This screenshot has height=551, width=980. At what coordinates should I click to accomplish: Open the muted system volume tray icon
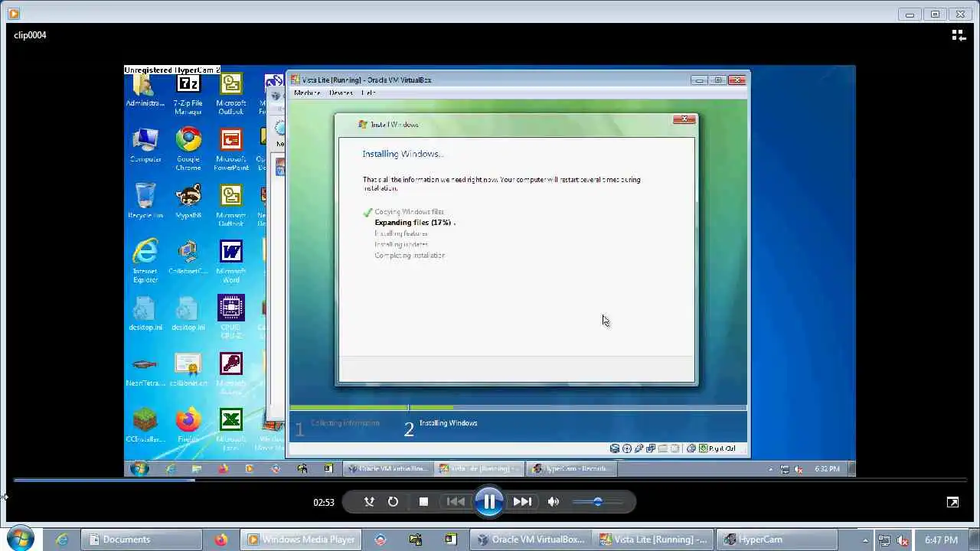(903, 540)
